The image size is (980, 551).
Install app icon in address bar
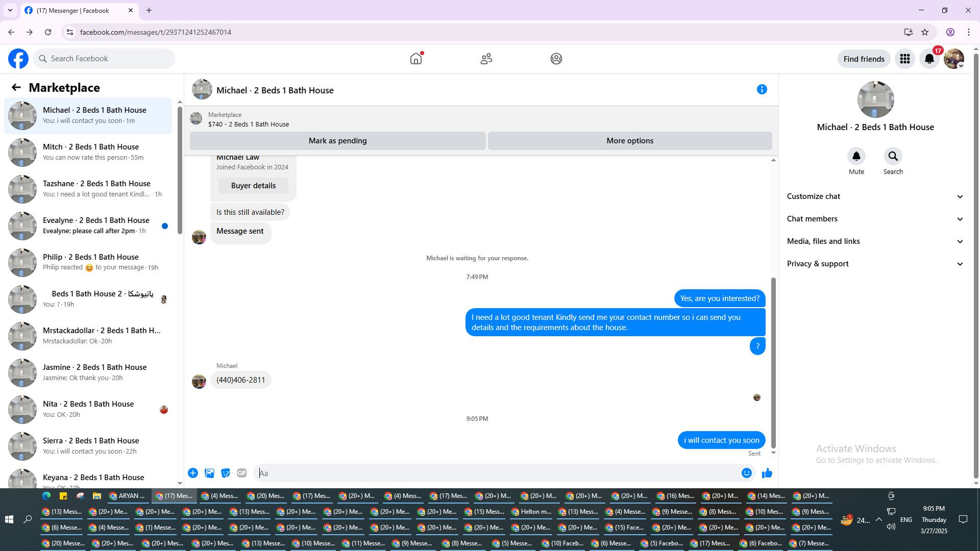click(x=908, y=32)
